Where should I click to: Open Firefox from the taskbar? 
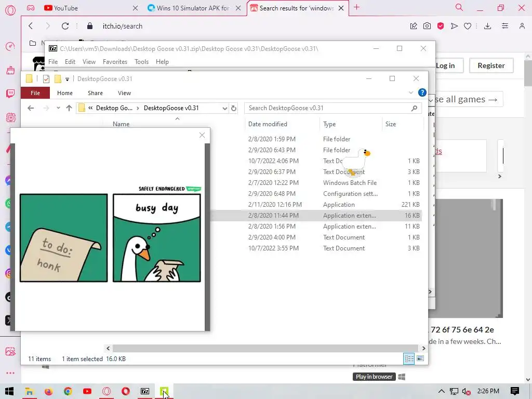point(48,392)
